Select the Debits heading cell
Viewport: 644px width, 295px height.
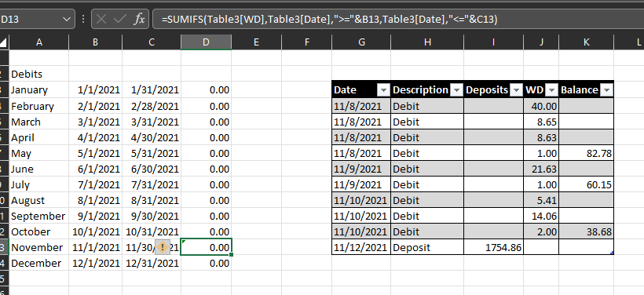pos(38,75)
